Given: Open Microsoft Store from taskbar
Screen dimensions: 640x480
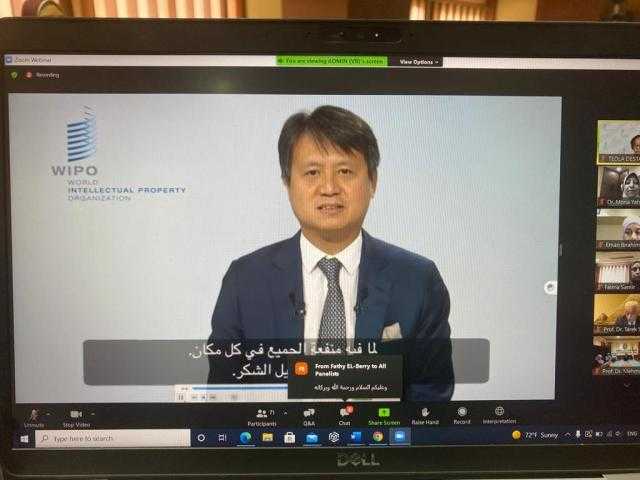Looking at the screenshot, I should 290,438.
